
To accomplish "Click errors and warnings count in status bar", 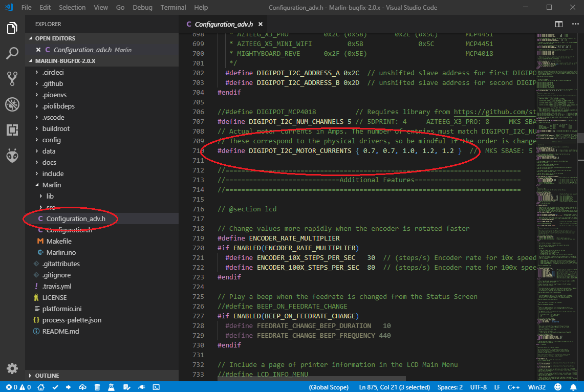I will click(x=18, y=387).
